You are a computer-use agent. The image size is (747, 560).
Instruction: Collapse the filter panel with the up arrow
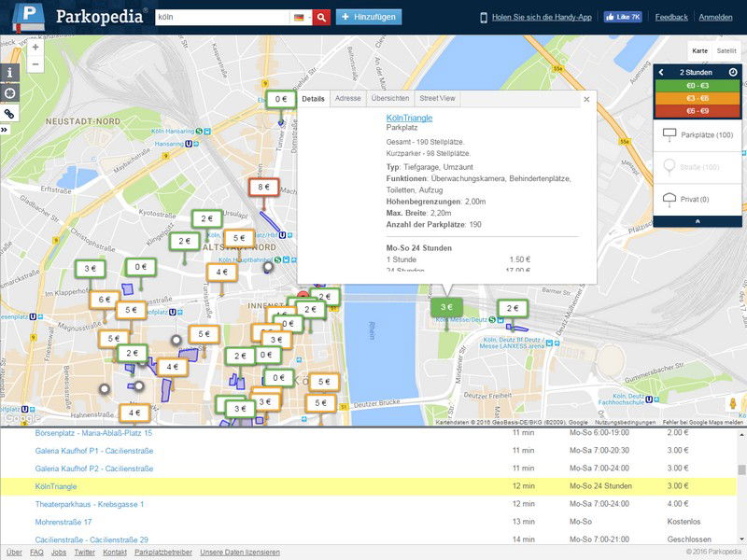698,221
